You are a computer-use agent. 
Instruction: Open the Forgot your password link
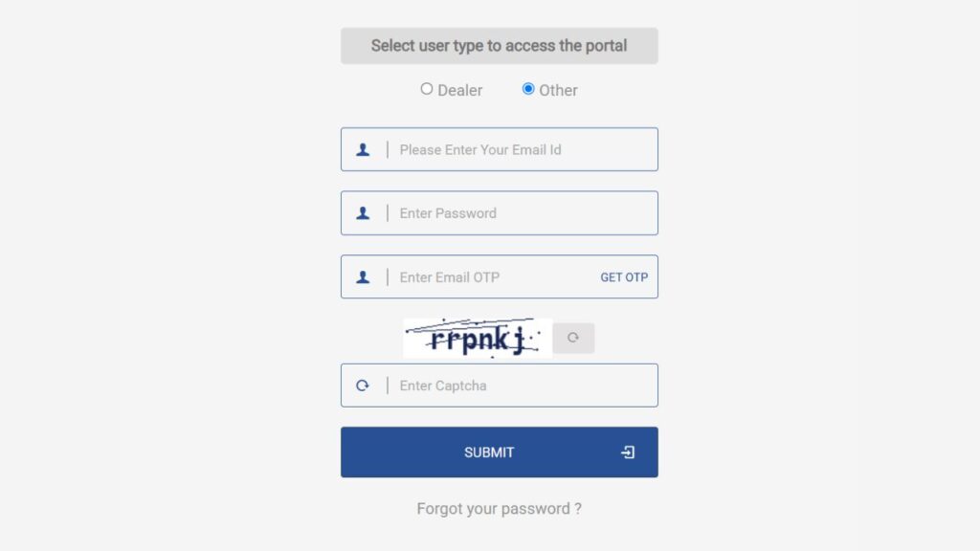click(x=500, y=509)
